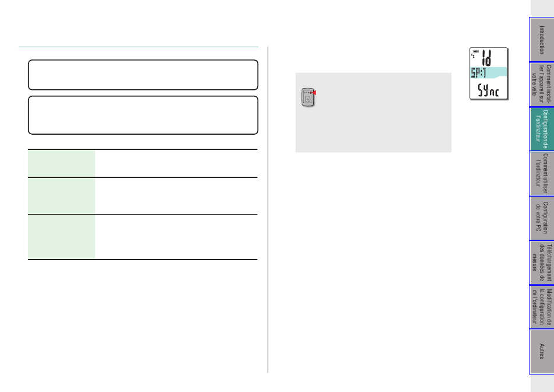Select the middle green table header cell

pos(61,196)
